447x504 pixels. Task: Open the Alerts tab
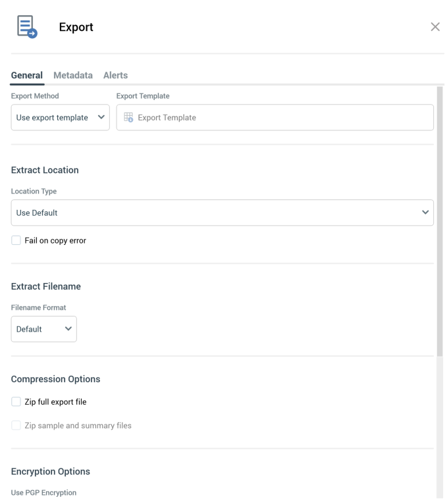(x=115, y=75)
